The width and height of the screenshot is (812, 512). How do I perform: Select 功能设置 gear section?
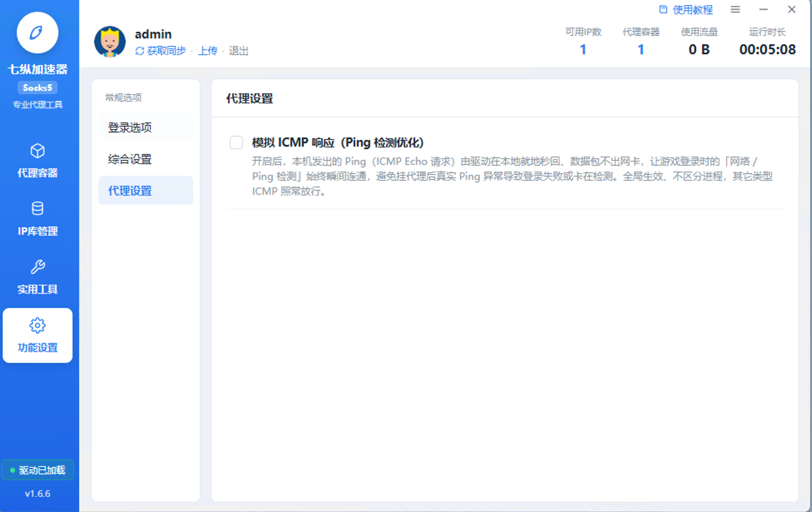tap(37, 336)
